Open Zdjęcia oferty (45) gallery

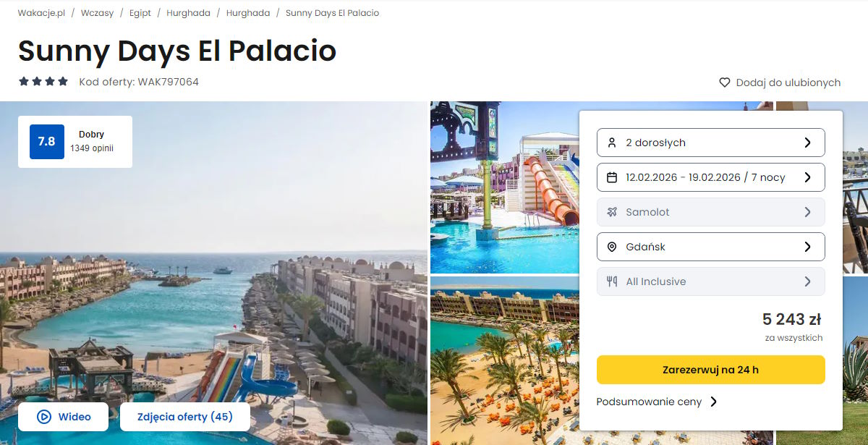tap(185, 417)
